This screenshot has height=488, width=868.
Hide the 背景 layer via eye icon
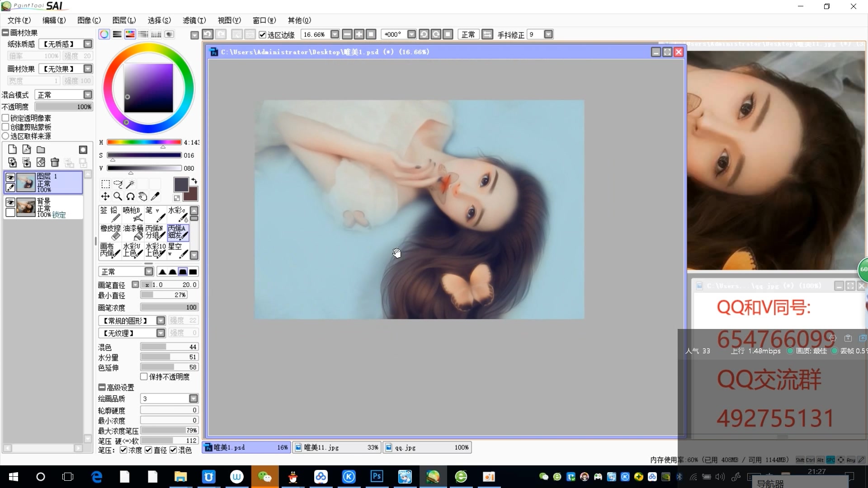[x=10, y=203]
